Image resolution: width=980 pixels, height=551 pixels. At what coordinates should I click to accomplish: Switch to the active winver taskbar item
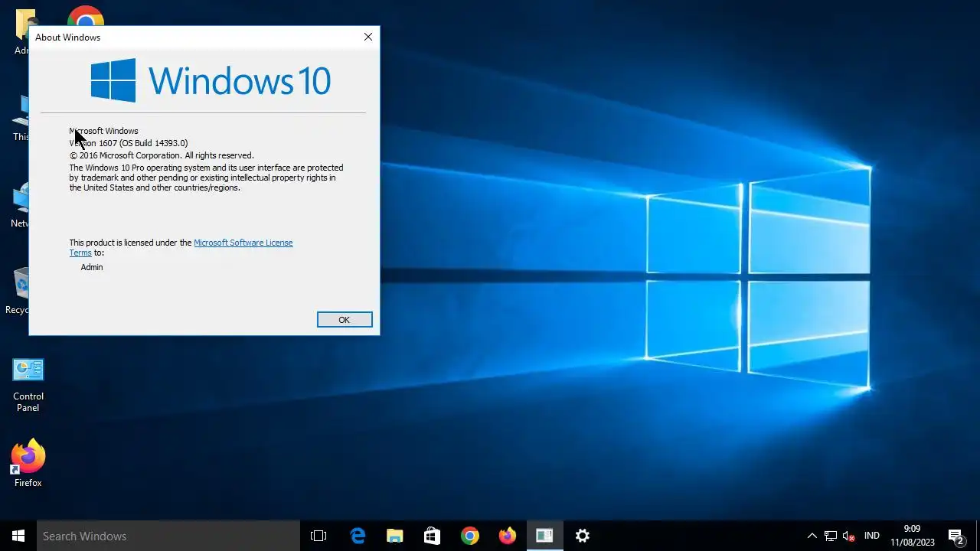(544, 536)
